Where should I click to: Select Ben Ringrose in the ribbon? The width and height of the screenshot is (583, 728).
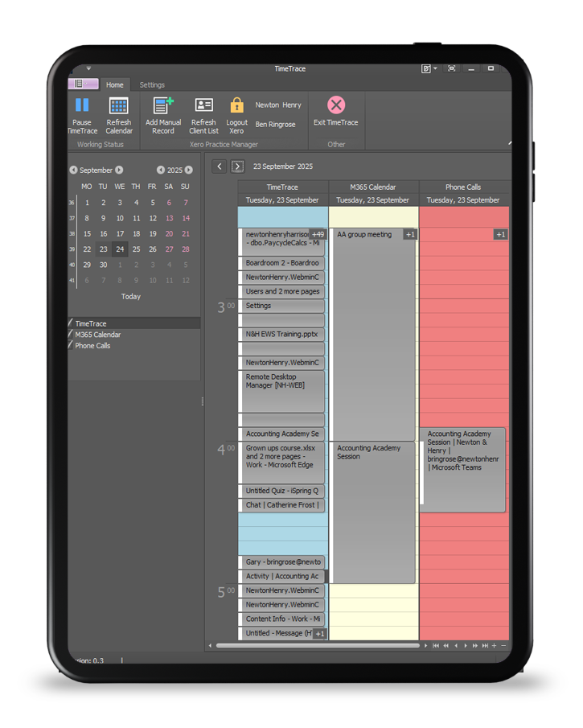click(x=275, y=125)
